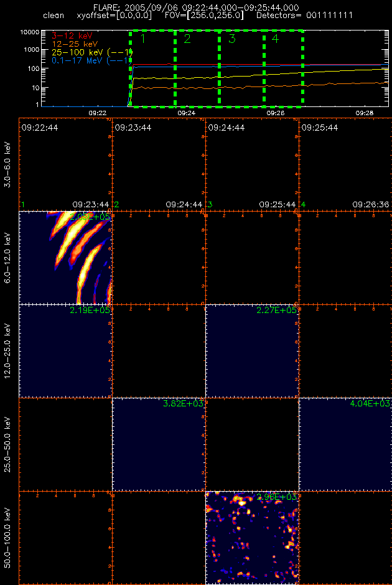The width and height of the screenshot is (392, 585).
Task: Click the 10000 y-axis tick label
Action: tap(29, 32)
